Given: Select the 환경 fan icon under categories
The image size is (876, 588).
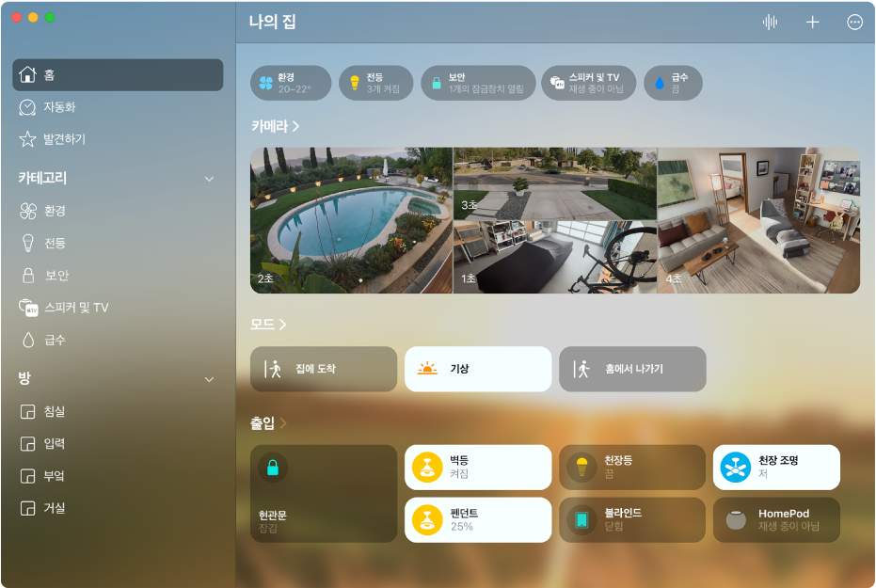Looking at the screenshot, I should click(x=28, y=211).
